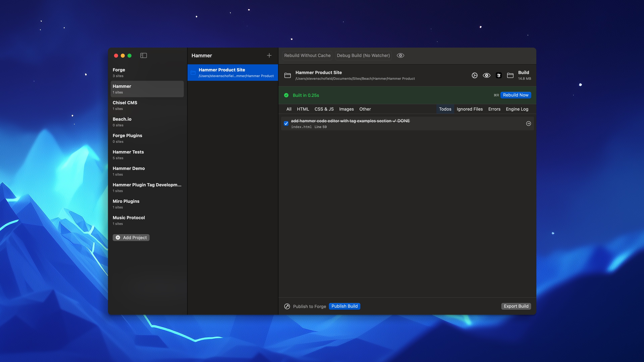Click the Forge box icon in site header
The width and height of the screenshot is (644, 362).
click(499, 75)
